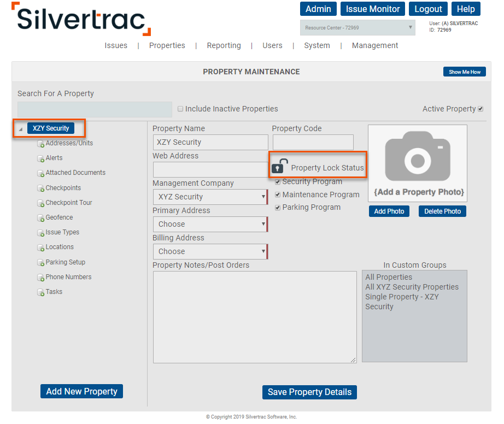Uncheck the Parking Program checkbox

point(278,208)
